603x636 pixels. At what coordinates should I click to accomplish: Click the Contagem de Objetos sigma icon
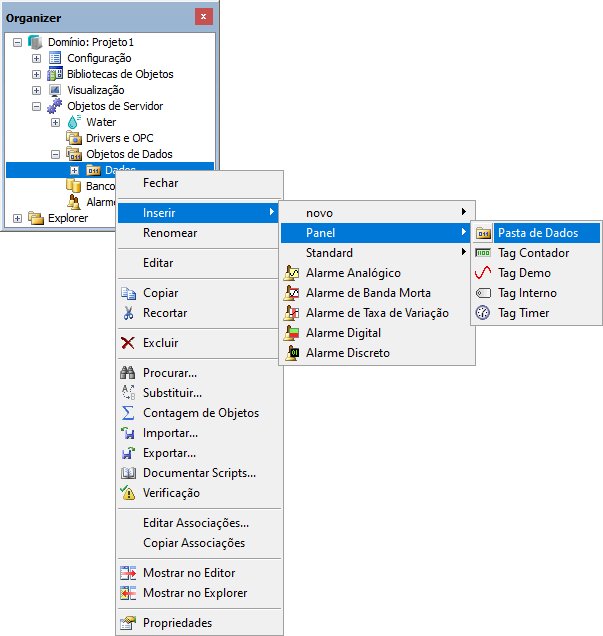pos(128,413)
